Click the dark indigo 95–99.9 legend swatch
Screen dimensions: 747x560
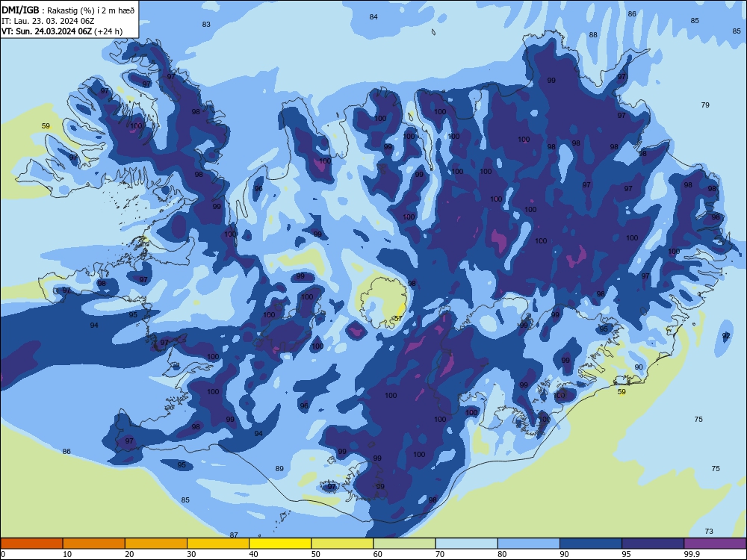(x=653, y=544)
